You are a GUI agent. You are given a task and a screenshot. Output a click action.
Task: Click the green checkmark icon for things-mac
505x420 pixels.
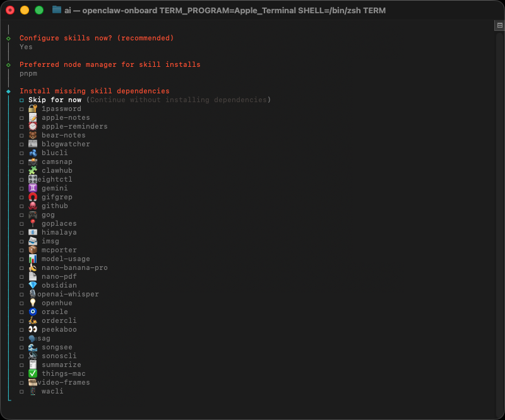tap(33, 373)
